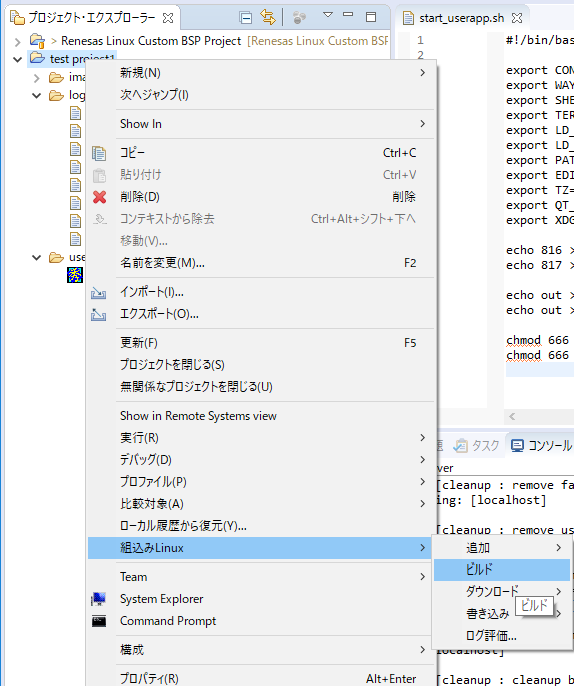Click the 'export PAT' line in editor

click(540, 160)
